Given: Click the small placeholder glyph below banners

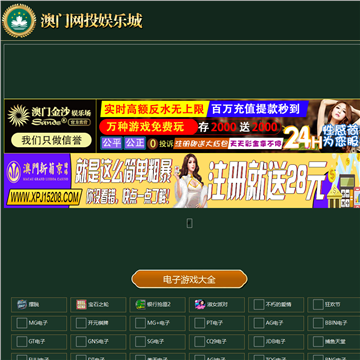Looking at the screenshot, I should [x=189, y=223].
